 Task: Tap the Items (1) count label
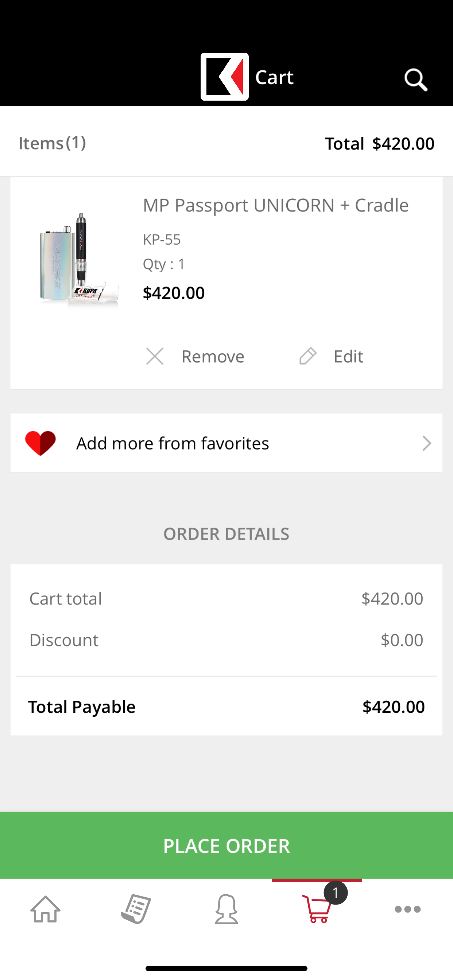click(52, 143)
